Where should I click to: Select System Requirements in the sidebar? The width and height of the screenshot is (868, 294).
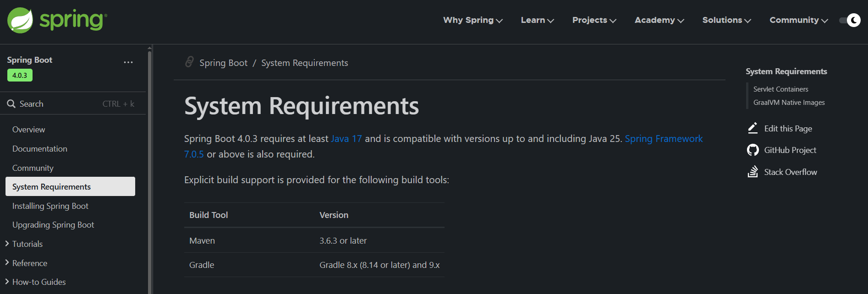70,186
